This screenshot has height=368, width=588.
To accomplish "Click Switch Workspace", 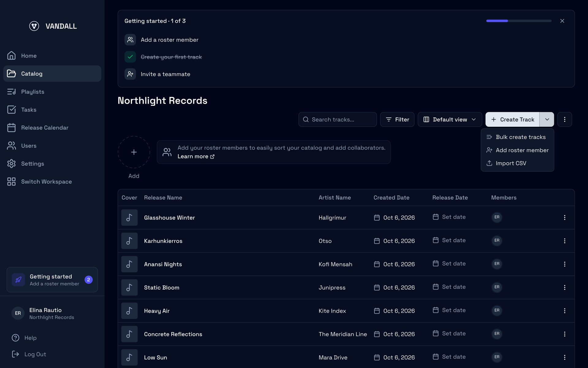I will pyautogui.click(x=52, y=182).
